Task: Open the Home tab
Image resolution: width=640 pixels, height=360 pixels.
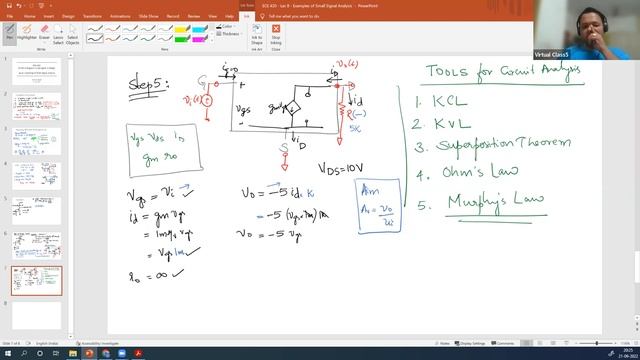Action: click(x=29, y=16)
